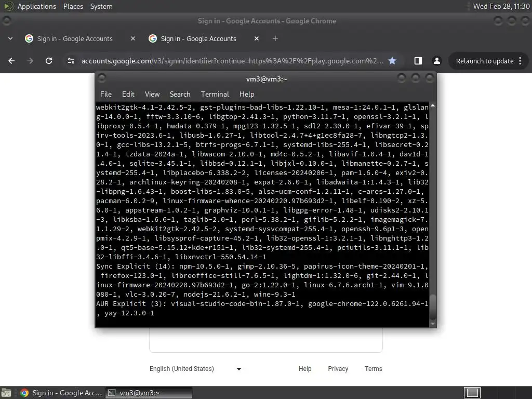The width and height of the screenshot is (532, 399).
Task: Expand the tab search dropdown
Action: (10, 38)
